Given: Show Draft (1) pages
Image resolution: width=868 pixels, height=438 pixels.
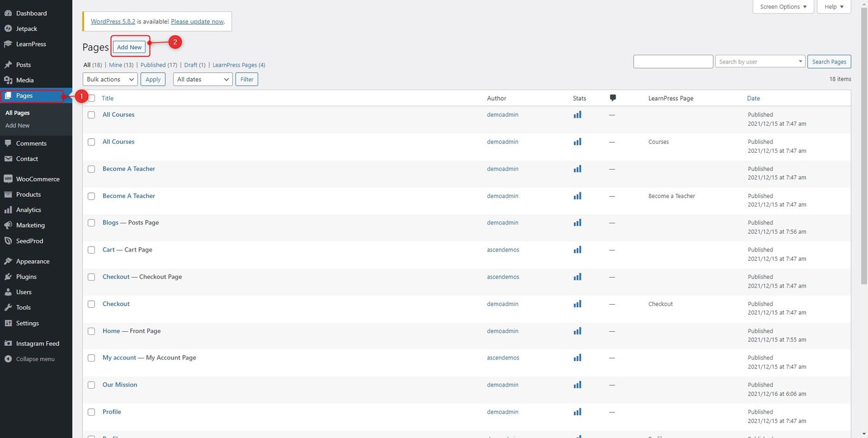Looking at the screenshot, I should (x=195, y=65).
